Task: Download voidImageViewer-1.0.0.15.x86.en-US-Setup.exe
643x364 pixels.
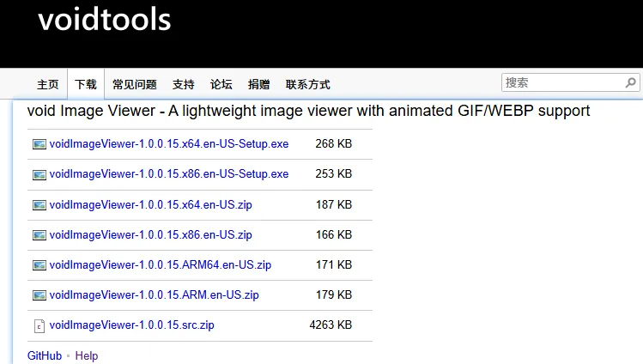Action: coord(169,173)
